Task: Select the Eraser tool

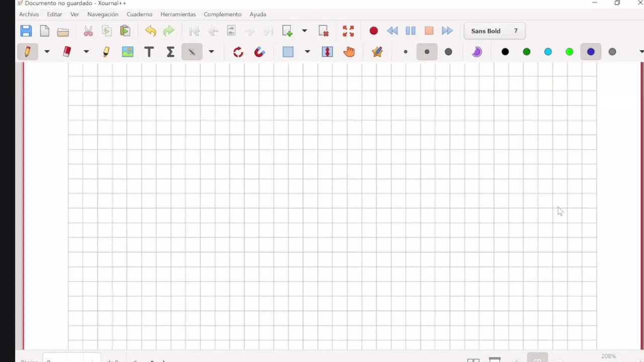Action: 67,52
